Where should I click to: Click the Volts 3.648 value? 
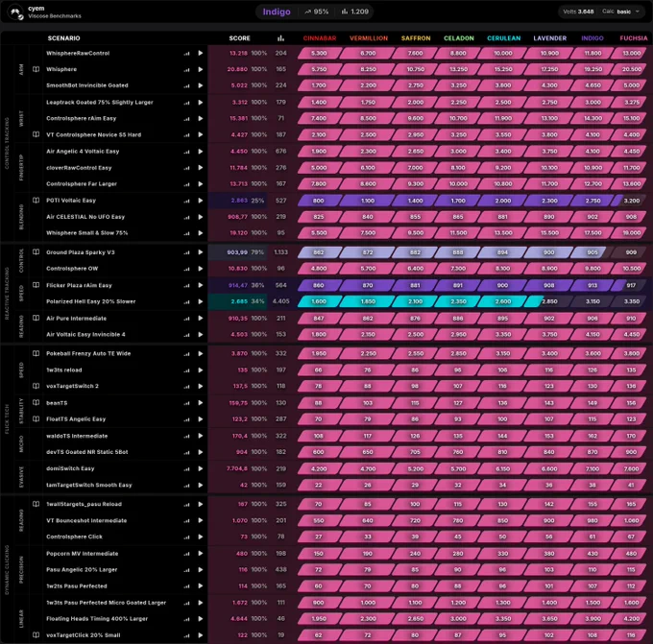[578, 12]
